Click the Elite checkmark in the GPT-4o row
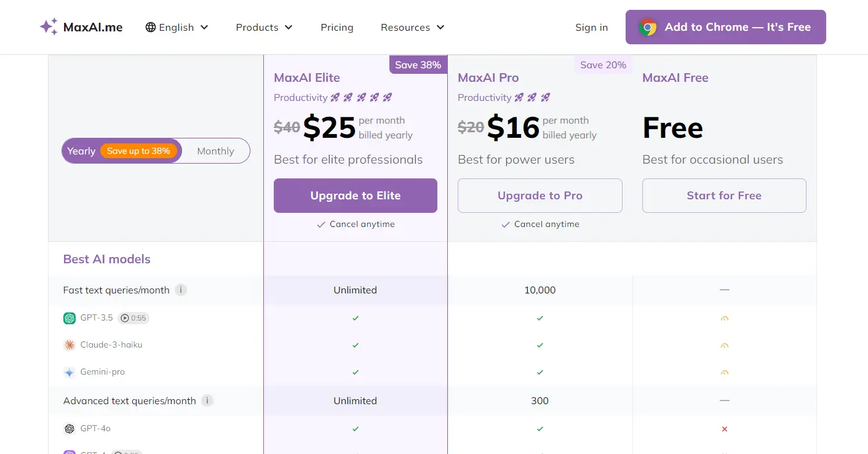868x454 pixels. click(x=356, y=429)
